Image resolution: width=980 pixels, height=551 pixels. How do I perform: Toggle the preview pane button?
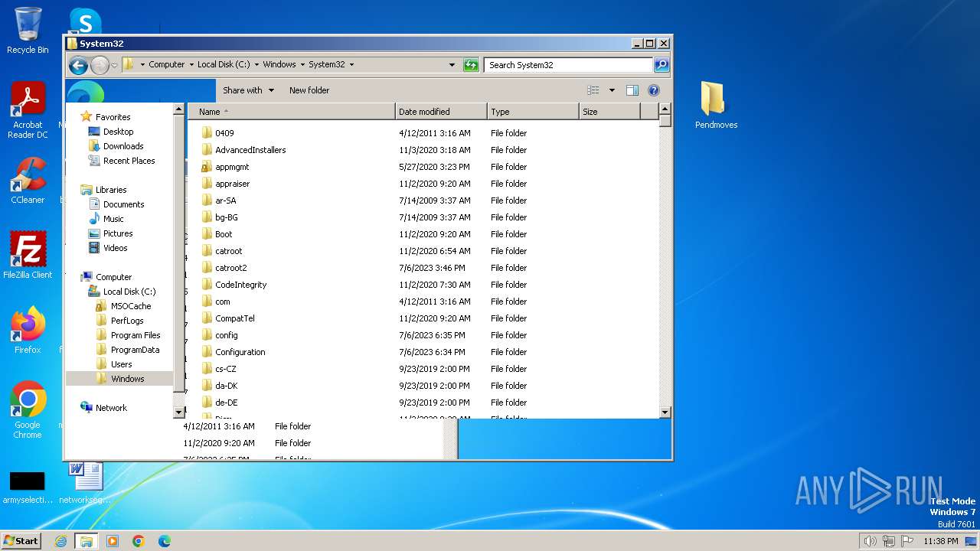tap(632, 90)
